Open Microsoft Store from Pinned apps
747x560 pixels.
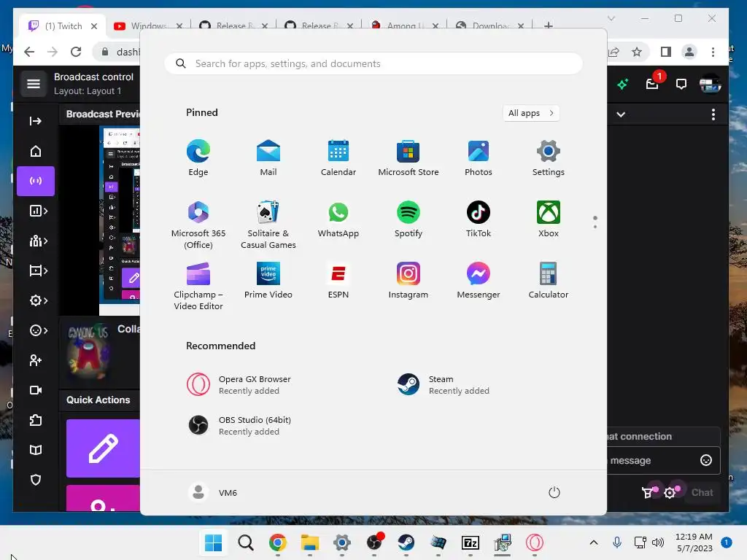click(x=409, y=158)
